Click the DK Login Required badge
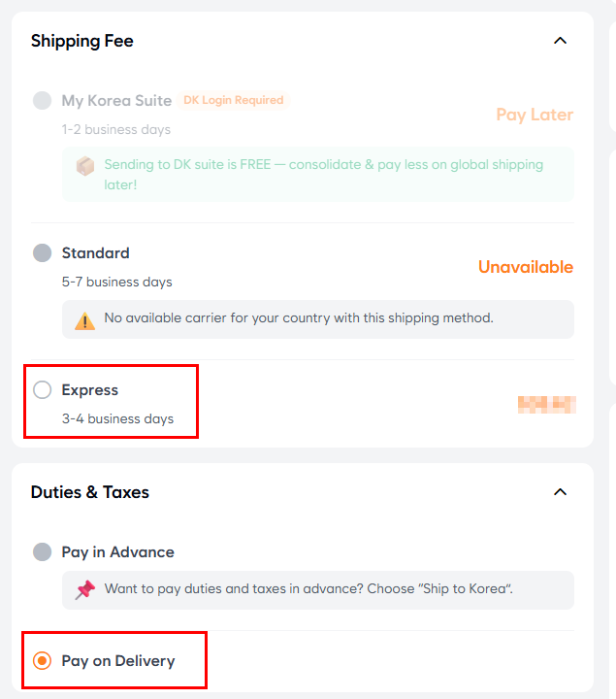The width and height of the screenshot is (616, 699). (x=234, y=100)
